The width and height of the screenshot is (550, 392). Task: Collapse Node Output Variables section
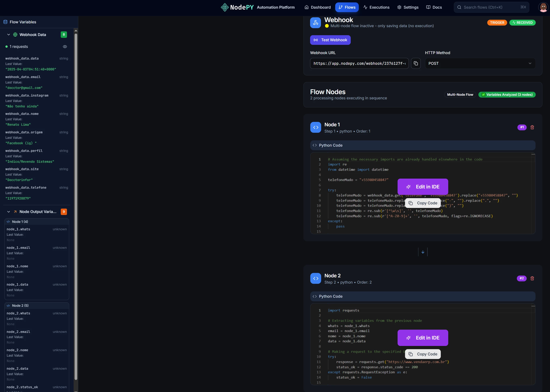point(9,212)
